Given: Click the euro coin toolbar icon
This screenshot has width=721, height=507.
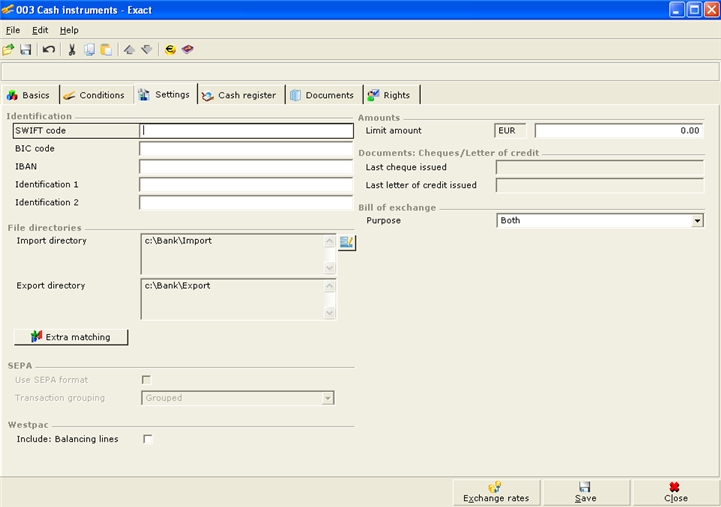Looking at the screenshot, I should pyautogui.click(x=170, y=49).
